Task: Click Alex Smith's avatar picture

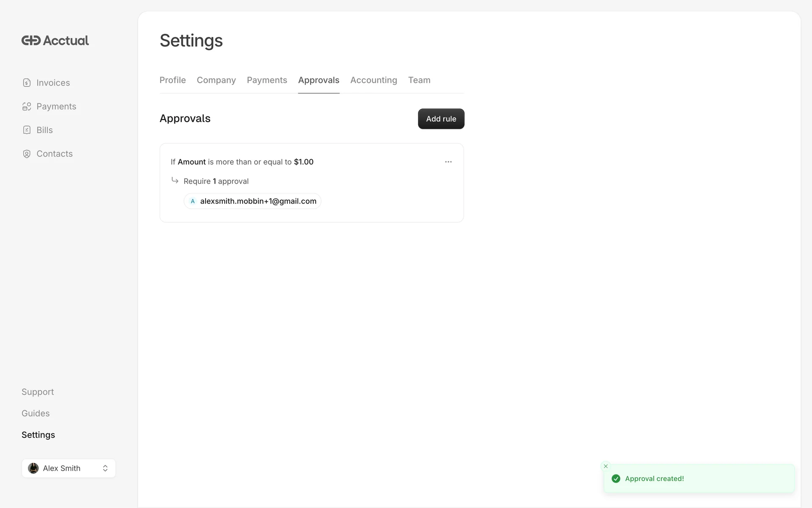Action: (x=33, y=468)
